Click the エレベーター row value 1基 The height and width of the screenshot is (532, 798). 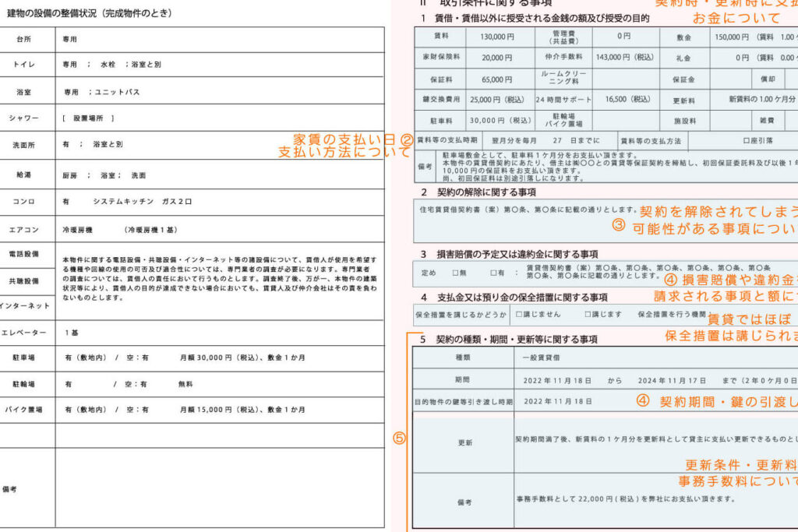point(72,333)
